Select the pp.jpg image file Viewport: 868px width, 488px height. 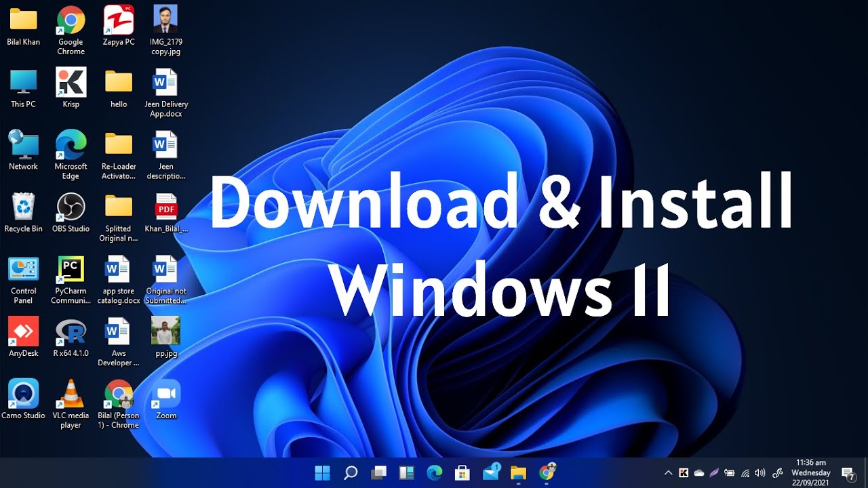click(166, 338)
